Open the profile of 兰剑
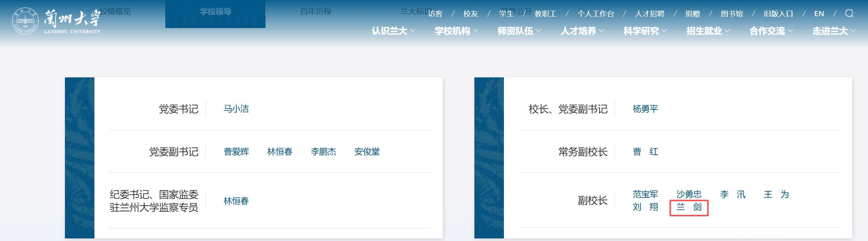 click(689, 207)
